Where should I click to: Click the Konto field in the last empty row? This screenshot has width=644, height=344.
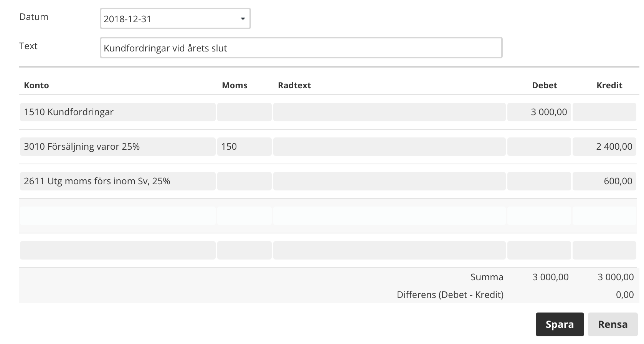pyautogui.click(x=117, y=250)
